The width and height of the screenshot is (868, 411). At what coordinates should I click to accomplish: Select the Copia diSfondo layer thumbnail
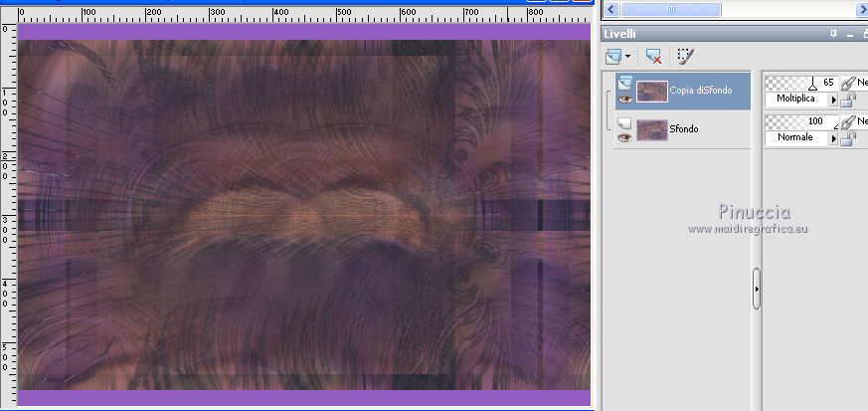[x=651, y=92]
